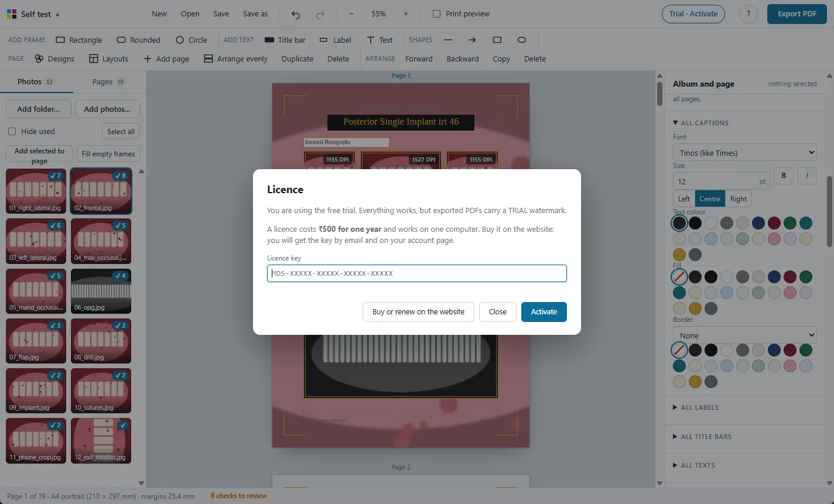This screenshot has height=504, width=834.
Task: Select the ellipse shape tool
Action: click(522, 40)
